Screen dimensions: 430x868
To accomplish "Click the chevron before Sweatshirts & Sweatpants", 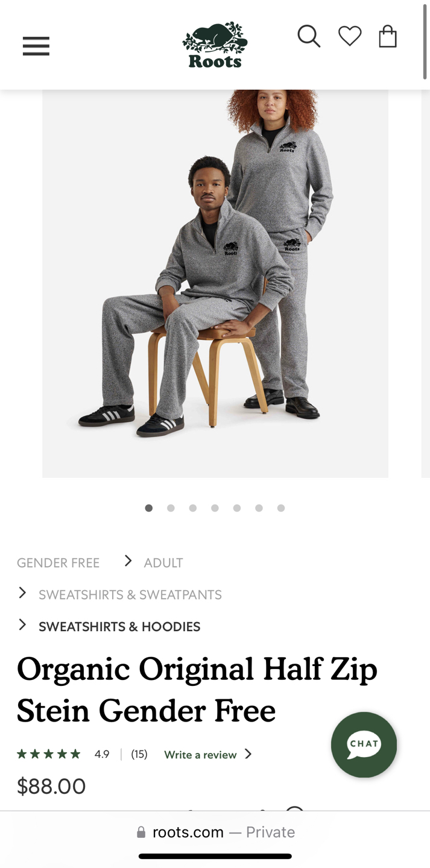I will 22,593.
